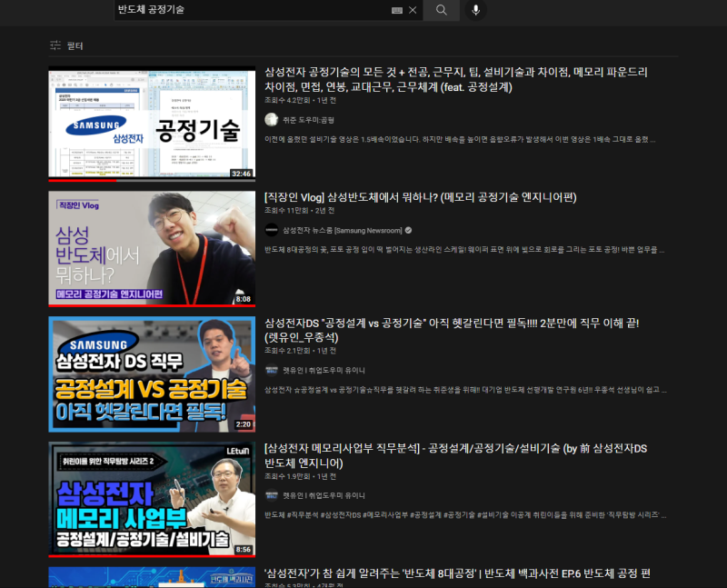Open the 필터 filter options
Image resolution: width=727 pixels, height=588 pixels.
[x=66, y=45]
